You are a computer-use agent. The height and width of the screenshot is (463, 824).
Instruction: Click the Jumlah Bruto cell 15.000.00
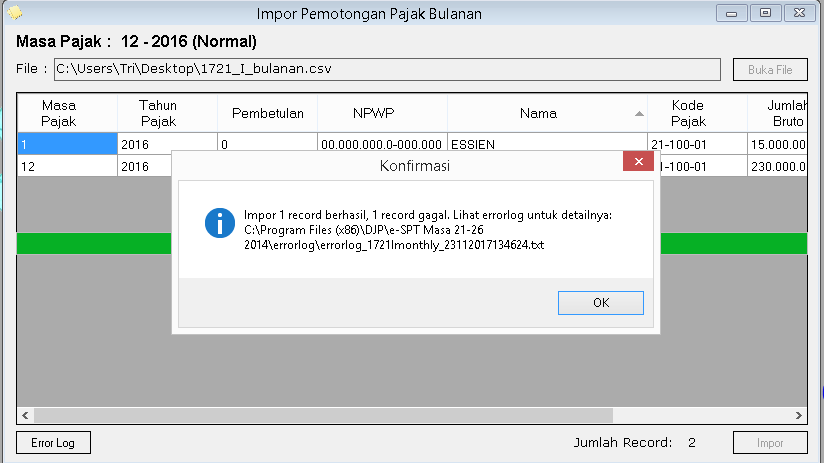pos(778,144)
